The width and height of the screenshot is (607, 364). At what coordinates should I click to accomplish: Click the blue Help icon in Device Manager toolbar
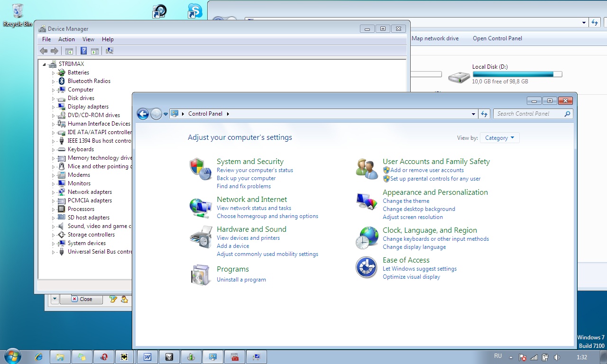pos(83,51)
